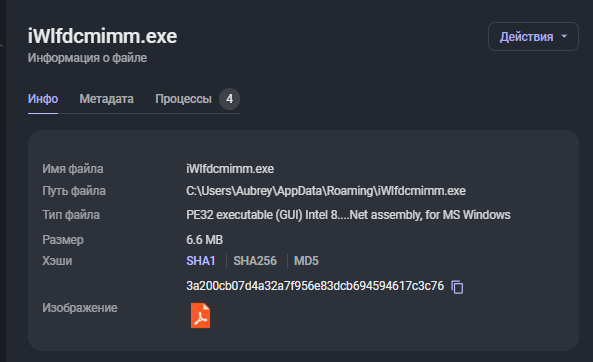Open the Метадата tab

point(106,99)
